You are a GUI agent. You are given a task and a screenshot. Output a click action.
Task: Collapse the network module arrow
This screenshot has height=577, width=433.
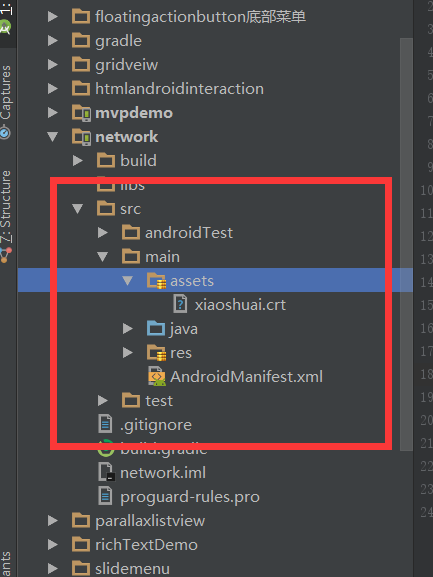(53, 137)
